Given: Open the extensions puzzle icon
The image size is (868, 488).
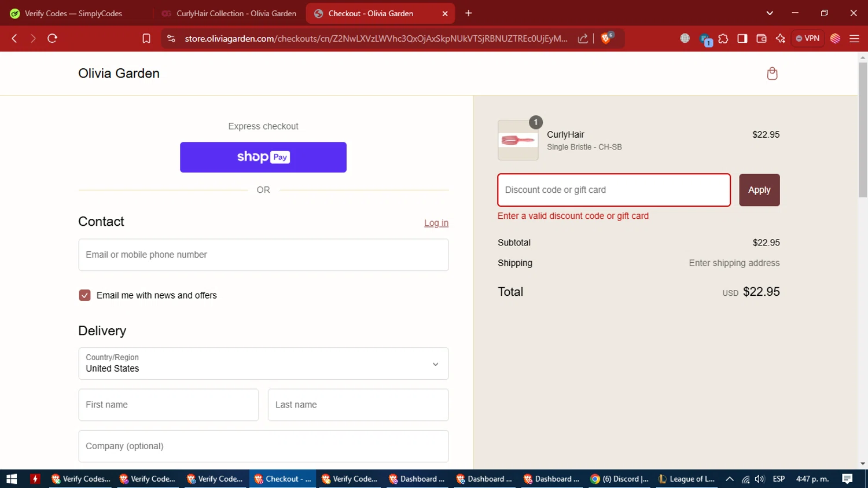Looking at the screenshot, I should click(x=723, y=38).
